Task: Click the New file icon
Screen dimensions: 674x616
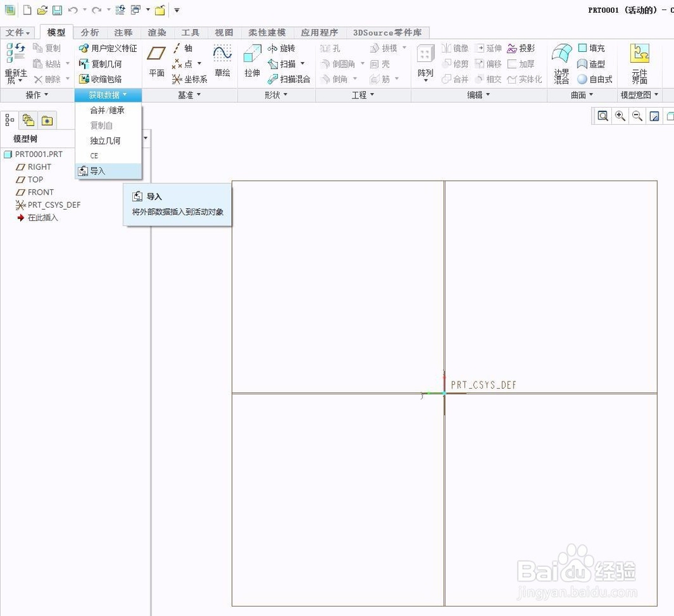Action: click(27, 10)
